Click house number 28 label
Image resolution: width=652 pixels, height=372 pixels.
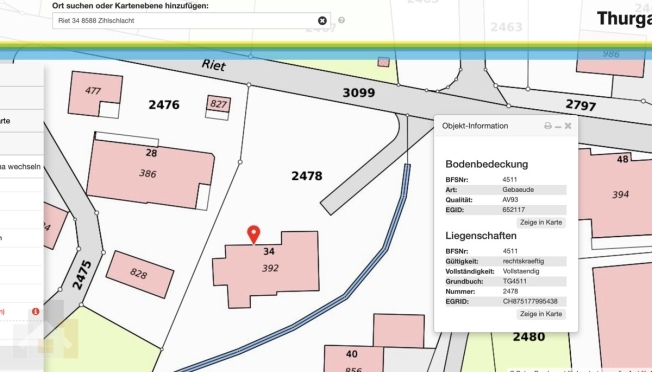pyautogui.click(x=151, y=153)
